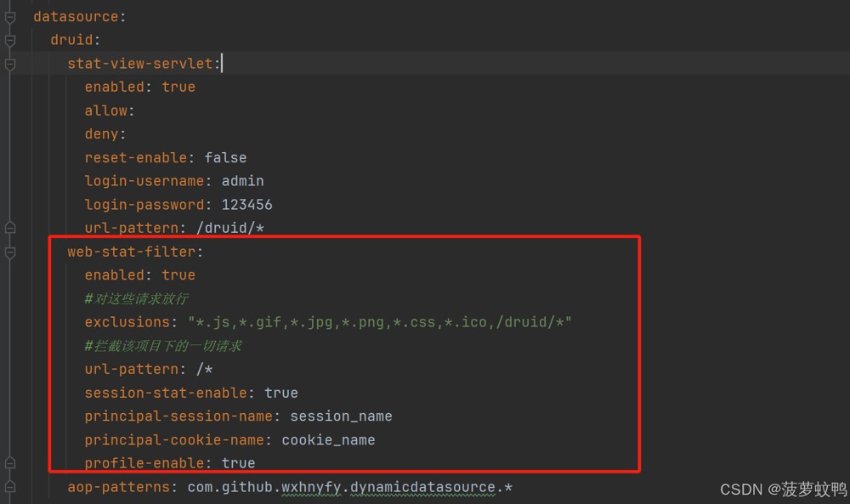
Task: Click the exclusions string value '*.js,*.gif...'
Action: (x=379, y=322)
